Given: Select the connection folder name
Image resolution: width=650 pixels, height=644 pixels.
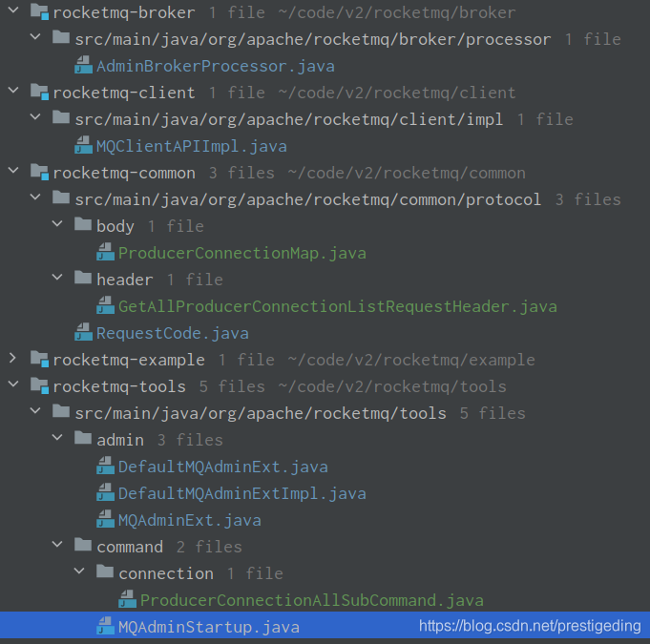Looking at the screenshot, I should [x=166, y=574].
